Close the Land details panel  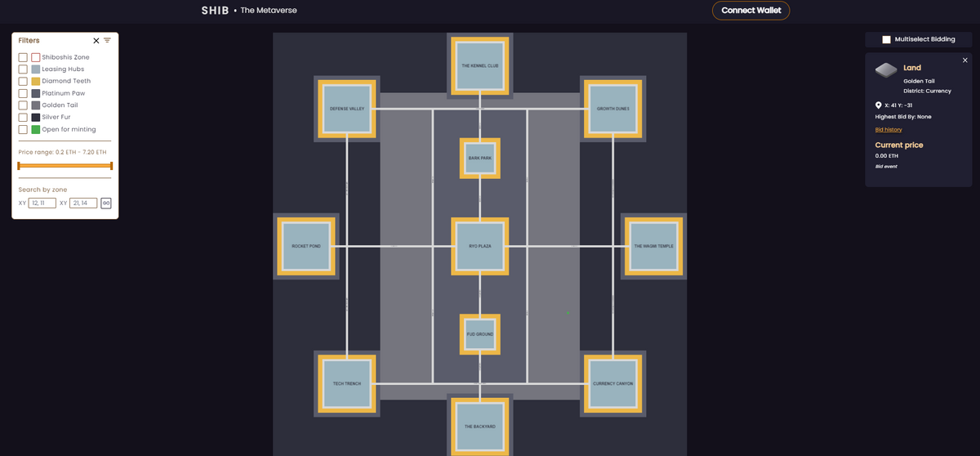[964, 60]
